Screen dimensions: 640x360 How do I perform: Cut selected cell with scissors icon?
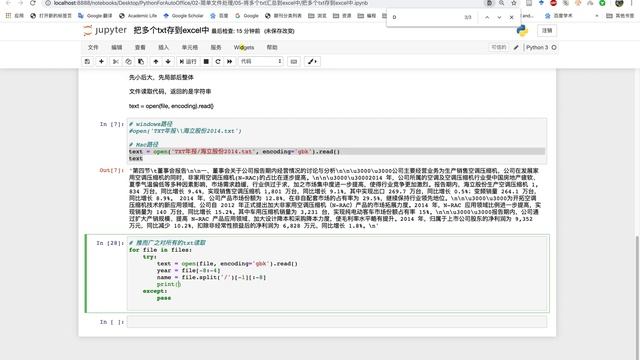116,61
